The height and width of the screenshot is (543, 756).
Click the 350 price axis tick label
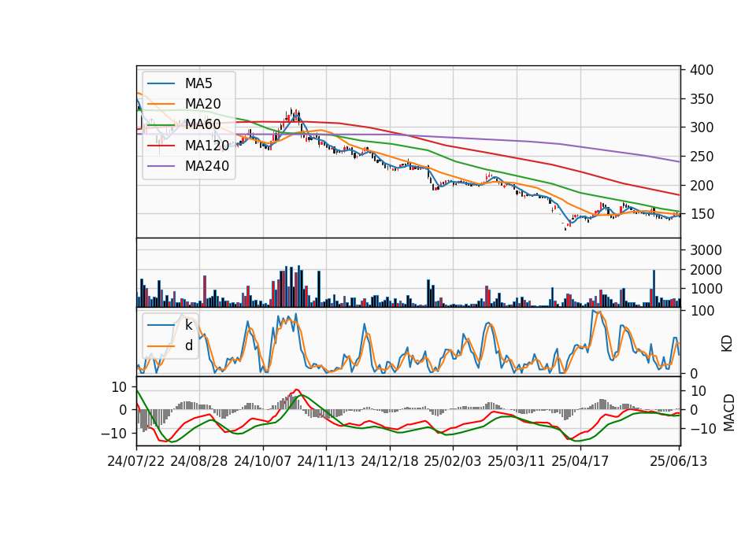point(702,99)
